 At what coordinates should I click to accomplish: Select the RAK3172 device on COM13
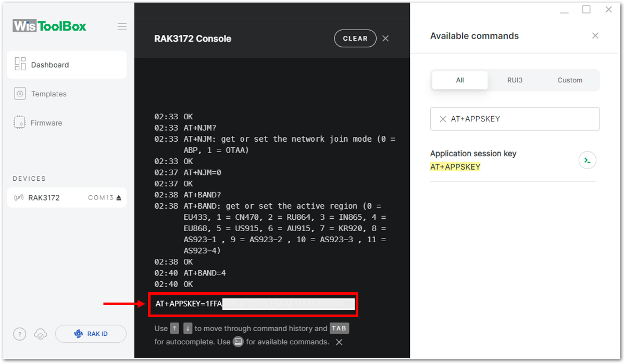67,198
